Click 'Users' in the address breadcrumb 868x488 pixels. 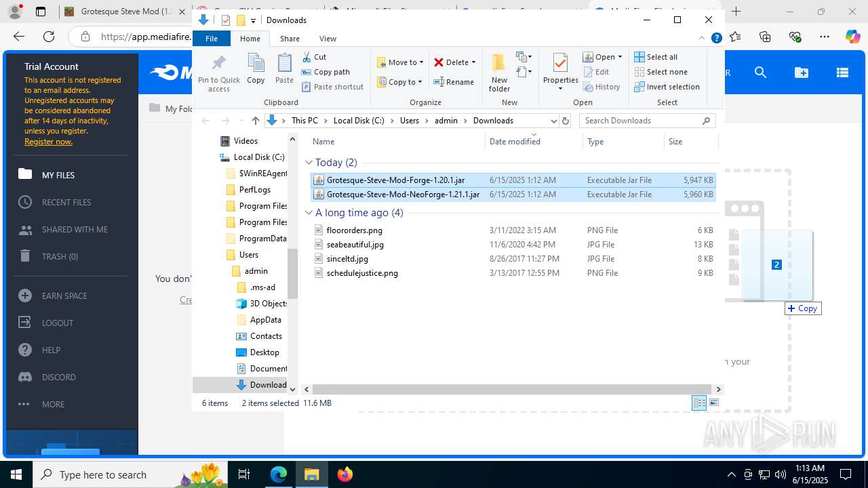[x=410, y=121]
